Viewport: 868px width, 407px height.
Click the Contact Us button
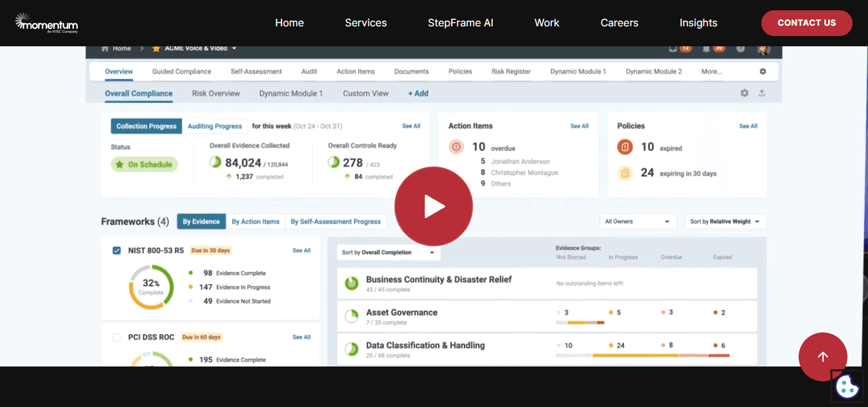(807, 23)
